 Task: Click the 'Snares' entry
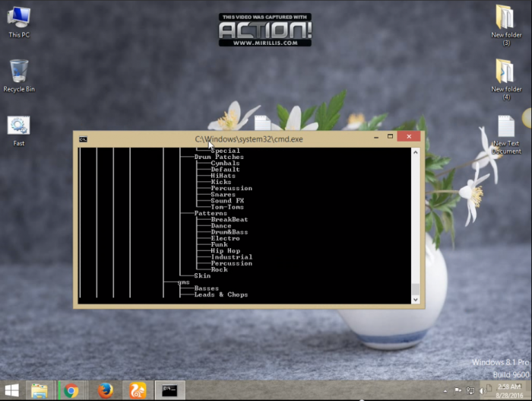(223, 194)
